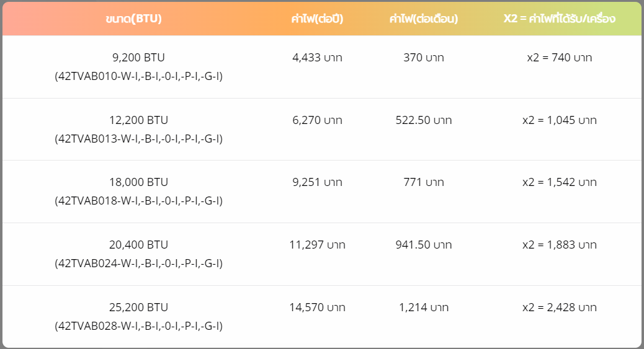
Task: Select the 18,000 BTU size cell
Action: tap(138, 182)
